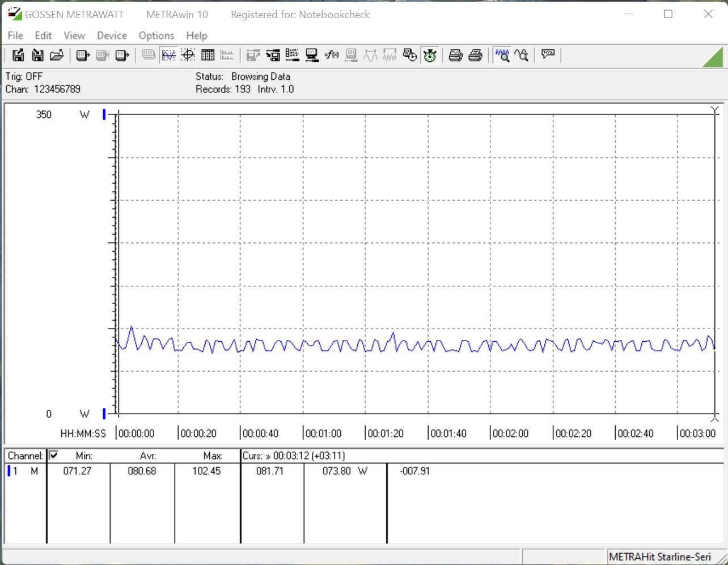This screenshot has height=565, width=728.
Task: Click the Avr value 080.68
Action: pos(142,471)
